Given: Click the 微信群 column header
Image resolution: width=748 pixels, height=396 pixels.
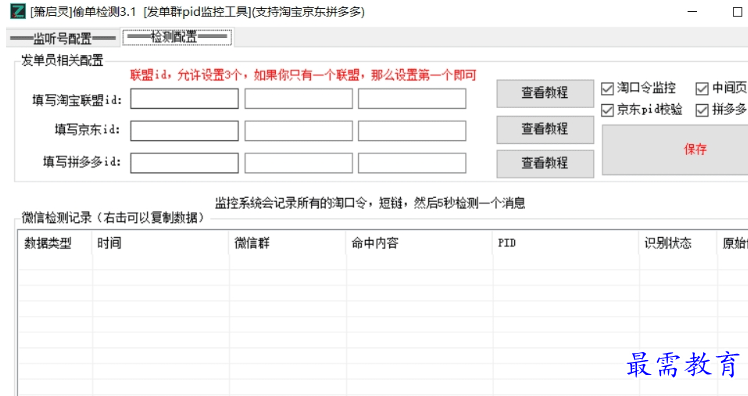Looking at the screenshot, I should (288, 243).
